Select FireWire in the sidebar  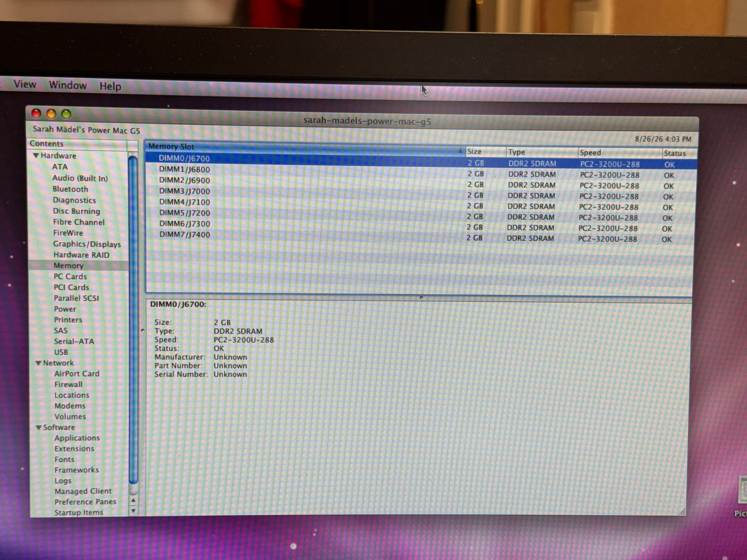pos(68,233)
